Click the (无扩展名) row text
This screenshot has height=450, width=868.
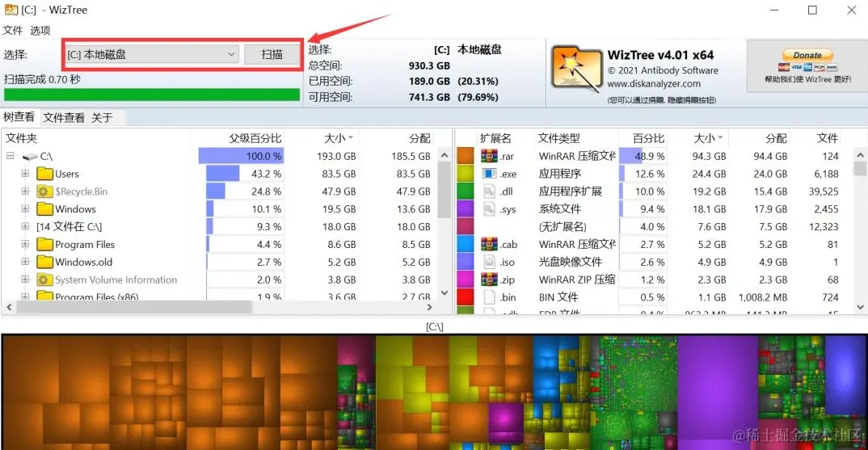coord(563,226)
